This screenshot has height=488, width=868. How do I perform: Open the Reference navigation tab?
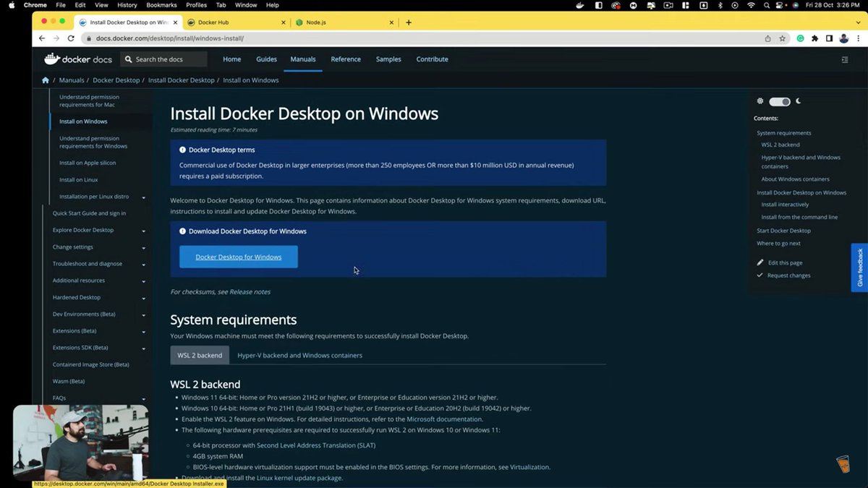tap(346, 59)
